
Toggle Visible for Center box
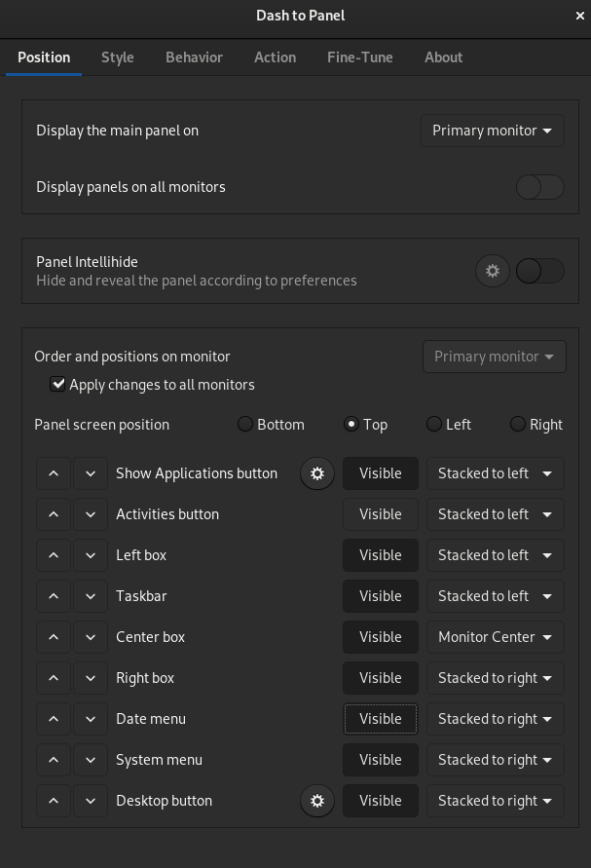click(x=381, y=637)
